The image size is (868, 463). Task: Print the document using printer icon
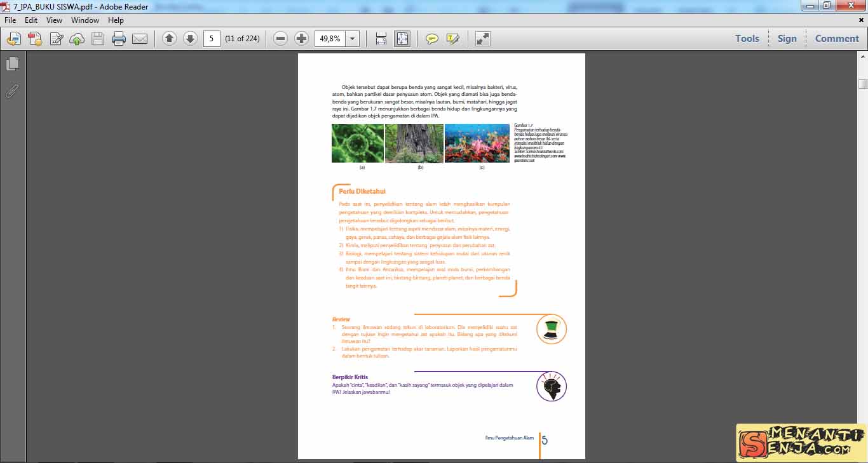(x=119, y=39)
